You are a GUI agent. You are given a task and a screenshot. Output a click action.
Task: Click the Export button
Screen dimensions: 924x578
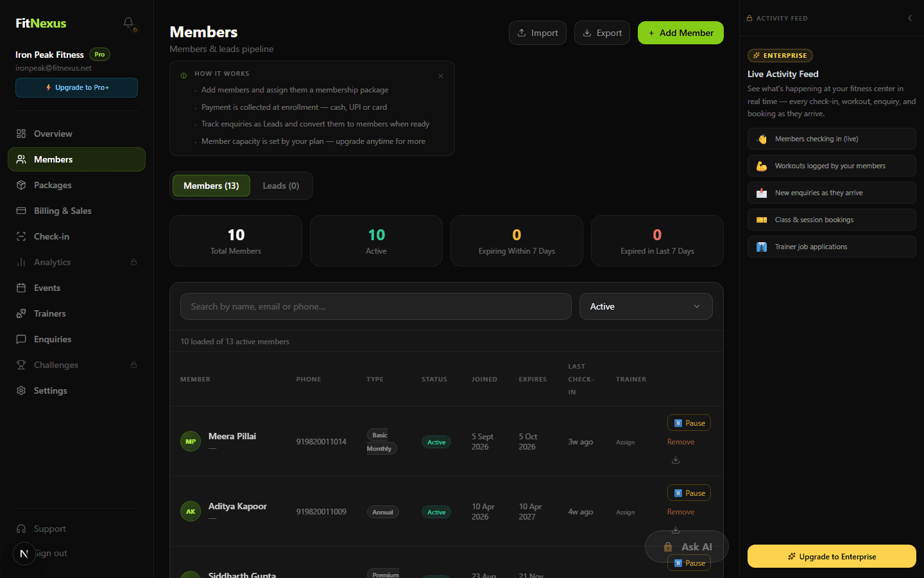pos(602,33)
